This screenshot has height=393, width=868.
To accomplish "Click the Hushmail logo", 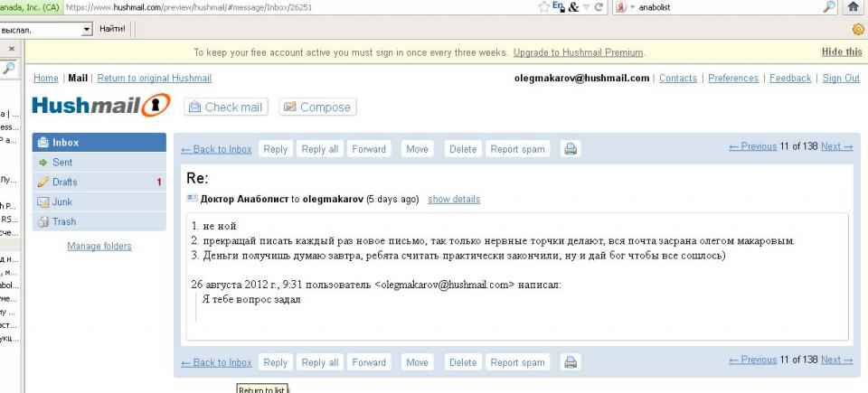I will 101,107.
